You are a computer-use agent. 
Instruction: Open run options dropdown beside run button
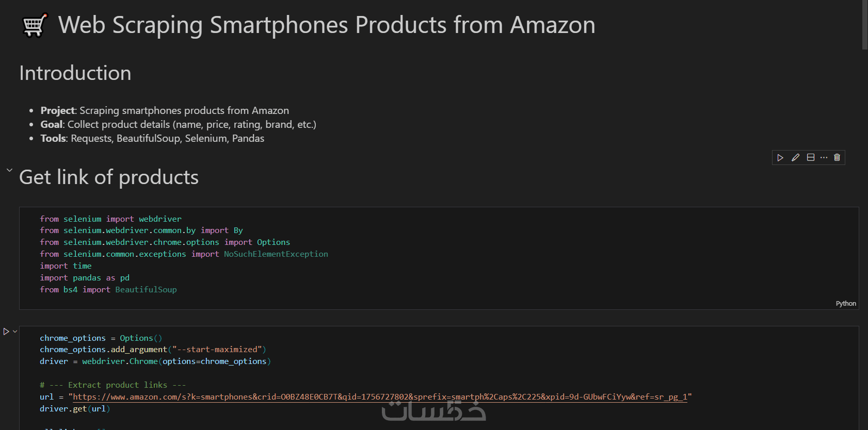pyautogui.click(x=15, y=332)
